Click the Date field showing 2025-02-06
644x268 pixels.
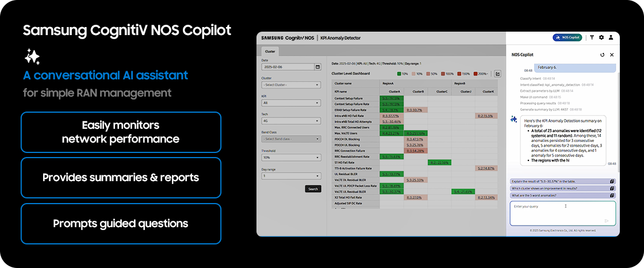click(288, 67)
